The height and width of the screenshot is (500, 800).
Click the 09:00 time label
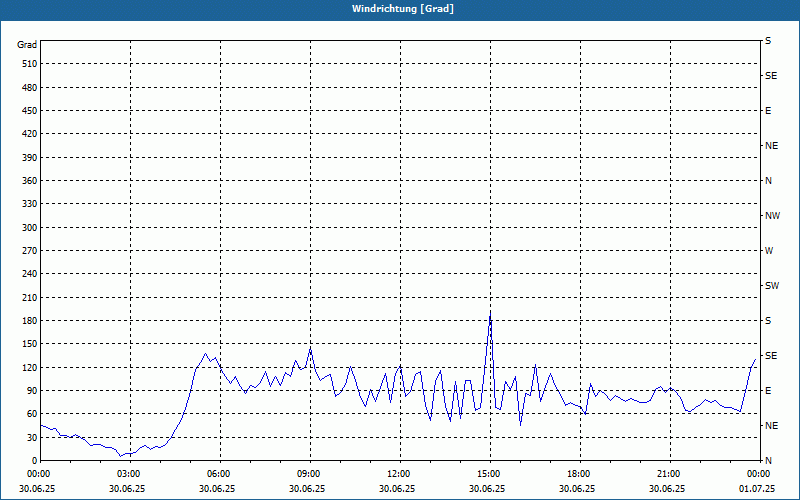[x=310, y=474]
